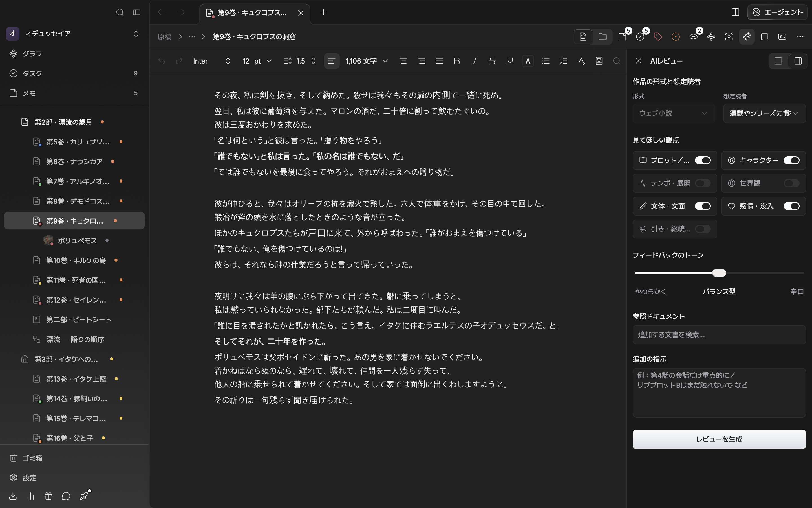
Task: Open the rocket icon in bottom bar
Action: [x=84, y=496]
